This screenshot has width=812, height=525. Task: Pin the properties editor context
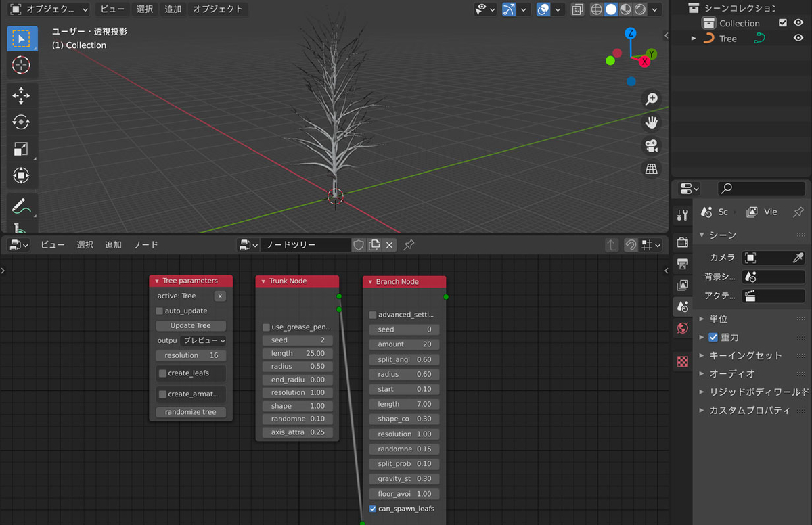798,212
